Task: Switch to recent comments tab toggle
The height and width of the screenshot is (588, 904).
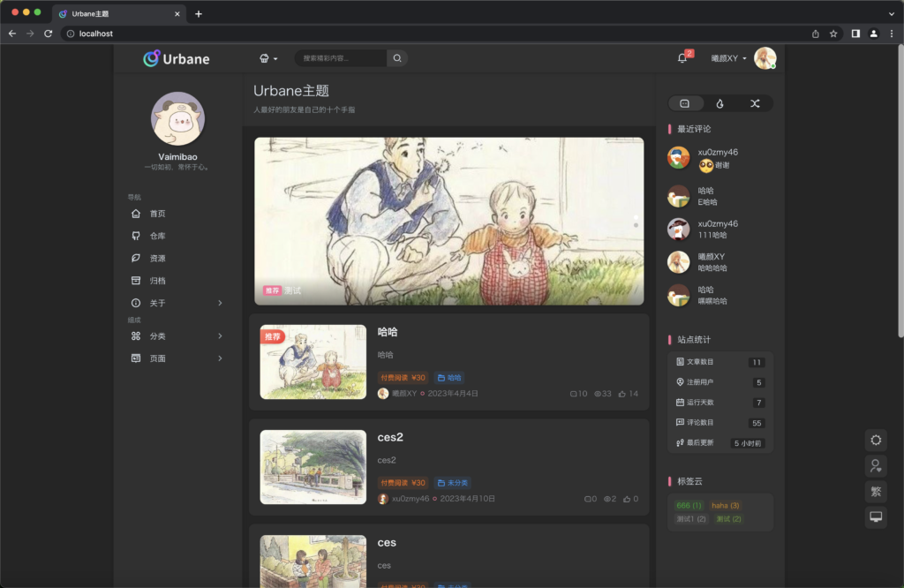Action: click(685, 103)
